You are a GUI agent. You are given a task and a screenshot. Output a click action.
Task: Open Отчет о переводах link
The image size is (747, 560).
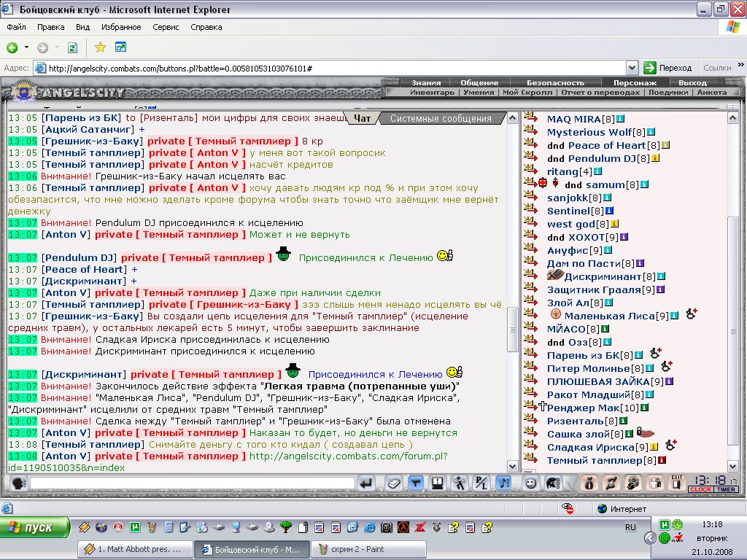tap(600, 93)
